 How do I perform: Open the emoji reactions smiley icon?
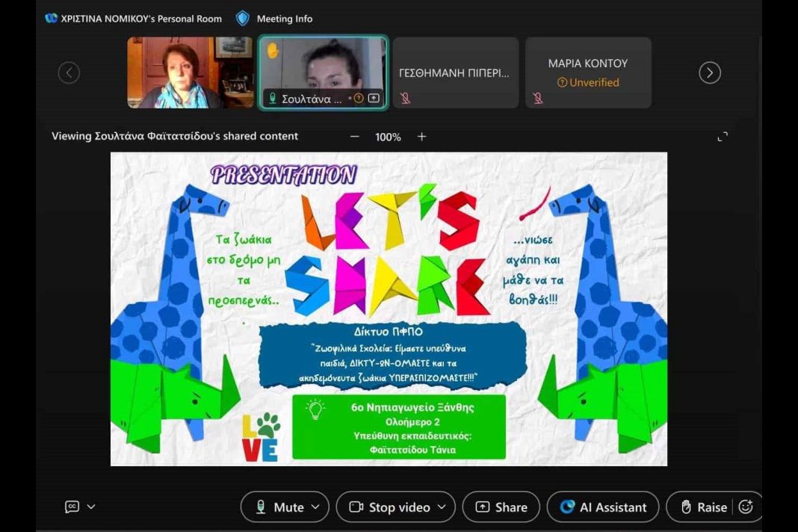745,507
